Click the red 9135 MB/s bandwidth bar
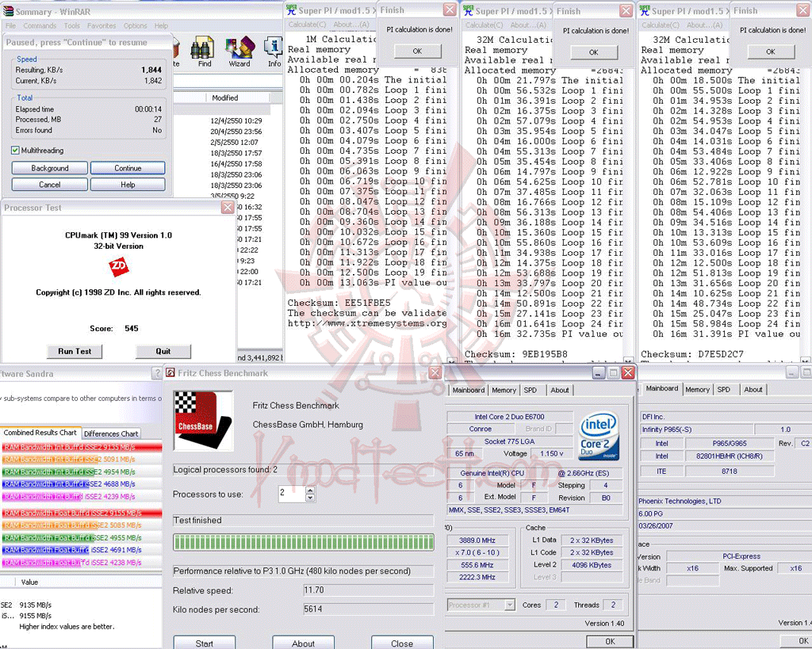The width and height of the screenshot is (812, 649). 82,447
